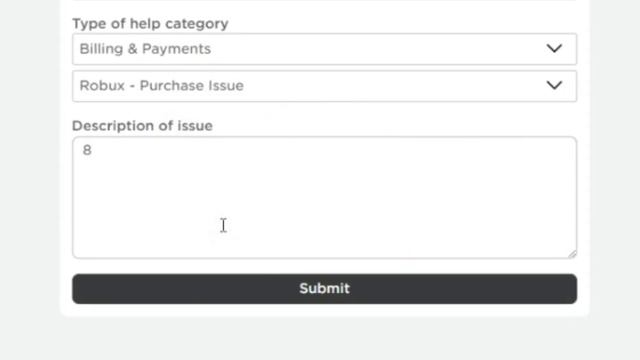Viewport: 640px width, 360px height.
Task: Click the word Submit on the dark button
Action: click(x=324, y=289)
